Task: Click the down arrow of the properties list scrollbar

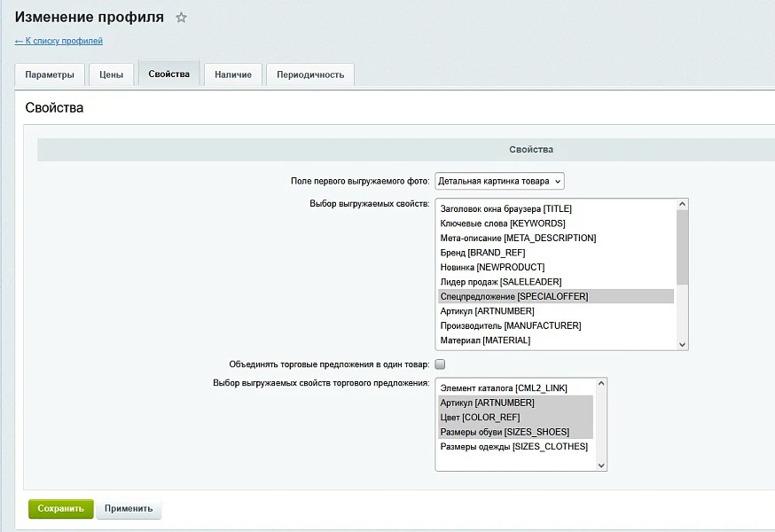Action: click(x=682, y=345)
